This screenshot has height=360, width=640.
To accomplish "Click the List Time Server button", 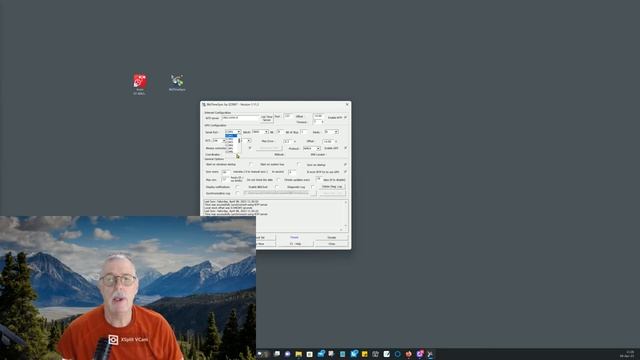I will click(x=267, y=118).
